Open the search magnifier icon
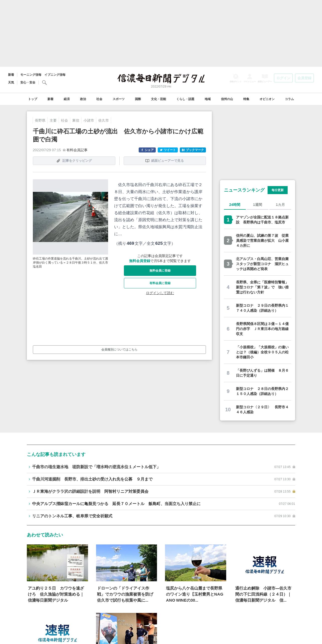The width and height of the screenshot is (322, 644). tap(44, 83)
